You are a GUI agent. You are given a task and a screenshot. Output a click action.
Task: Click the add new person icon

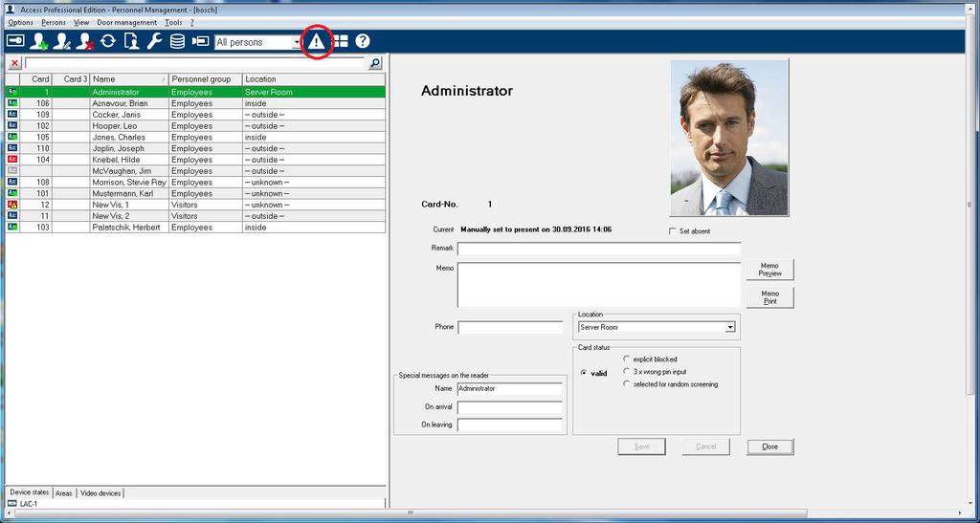(38, 41)
